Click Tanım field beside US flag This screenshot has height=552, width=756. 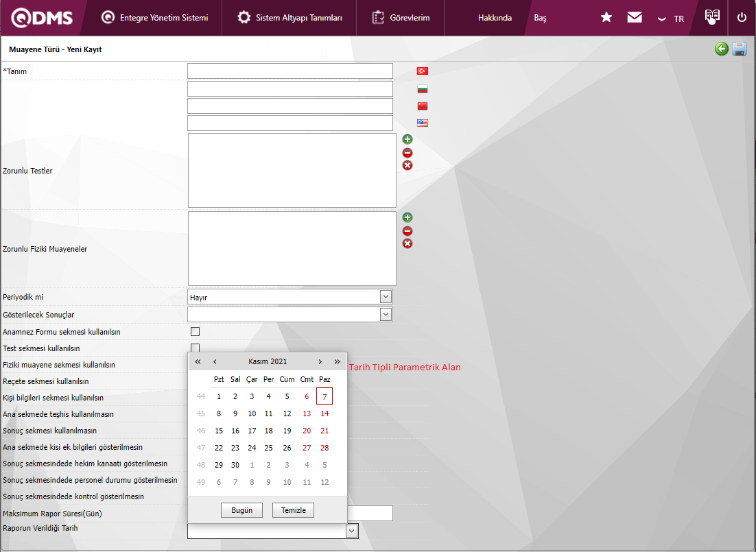pos(290,123)
